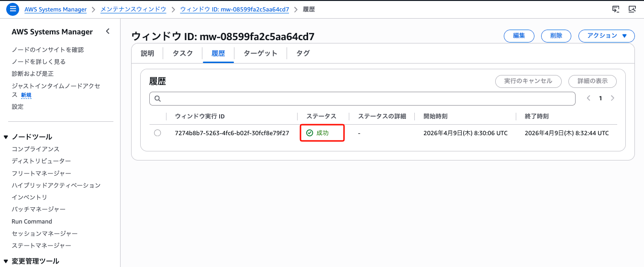Go to next page of history
The height and width of the screenshot is (267, 644).
pyautogui.click(x=612, y=98)
